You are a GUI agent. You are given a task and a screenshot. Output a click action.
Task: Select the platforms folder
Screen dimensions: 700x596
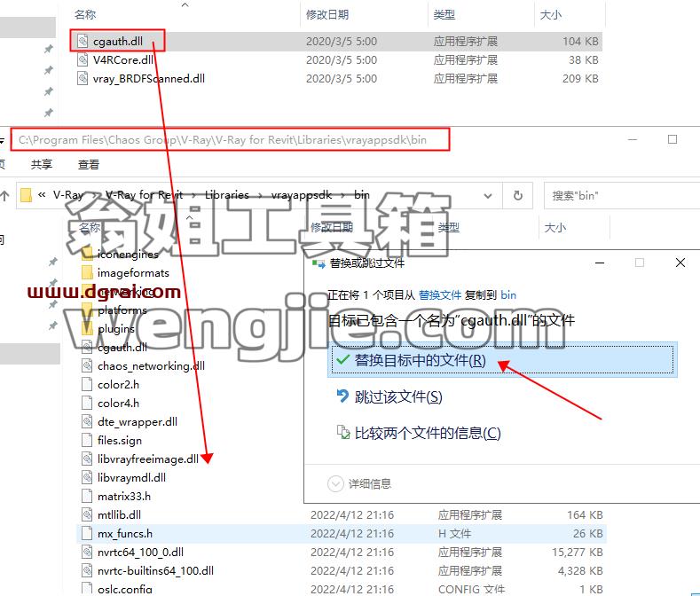[122, 310]
